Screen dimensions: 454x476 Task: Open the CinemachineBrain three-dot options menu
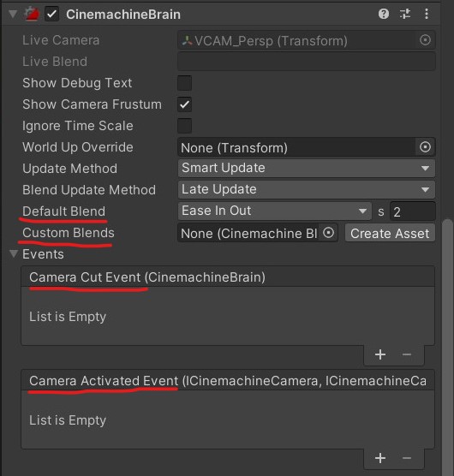[x=427, y=14]
